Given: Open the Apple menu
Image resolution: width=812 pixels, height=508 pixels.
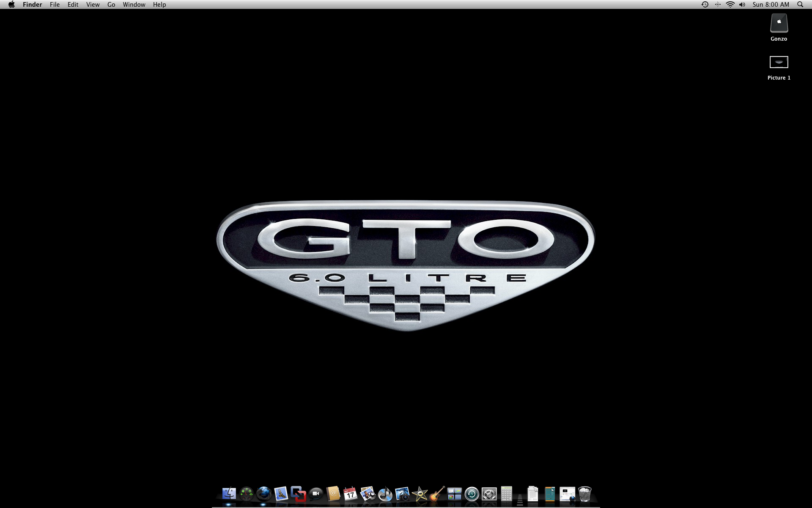Looking at the screenshot, I should pyautogui.click(x=11, y=4).
